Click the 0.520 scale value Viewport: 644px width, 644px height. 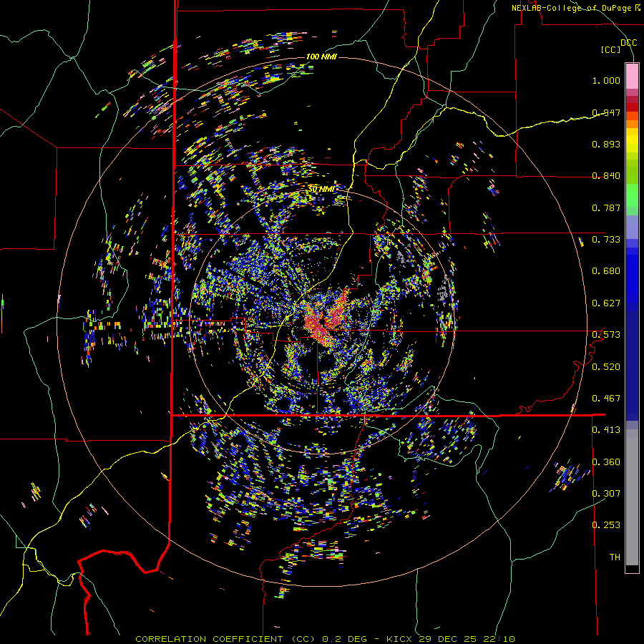606,366
